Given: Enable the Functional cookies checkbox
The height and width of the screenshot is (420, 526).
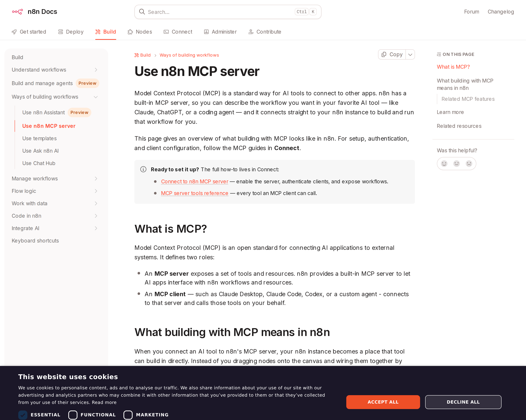Looking at the screenshot, I should pyautogui.click(x=73, y=415).
